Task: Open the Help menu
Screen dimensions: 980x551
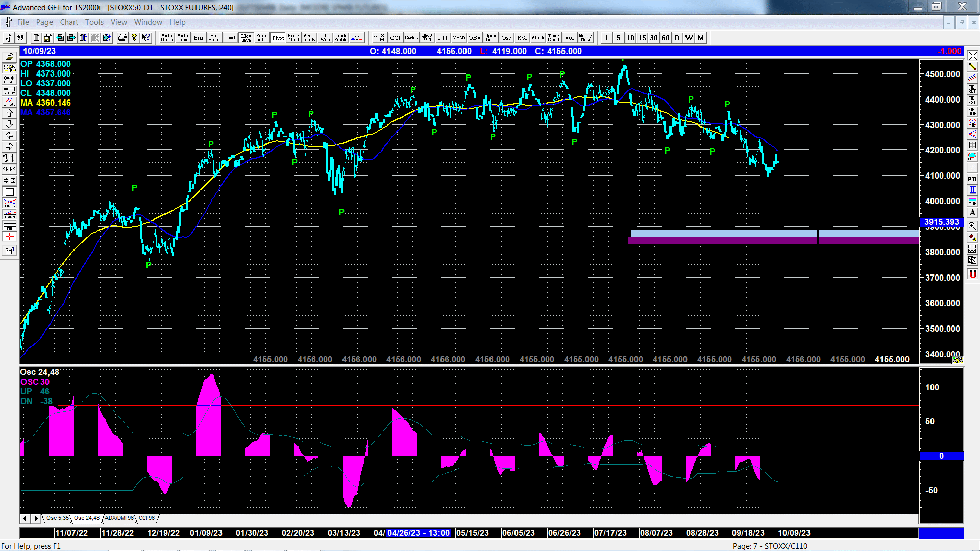Action: pyautogui.click(x=177, y=22)
